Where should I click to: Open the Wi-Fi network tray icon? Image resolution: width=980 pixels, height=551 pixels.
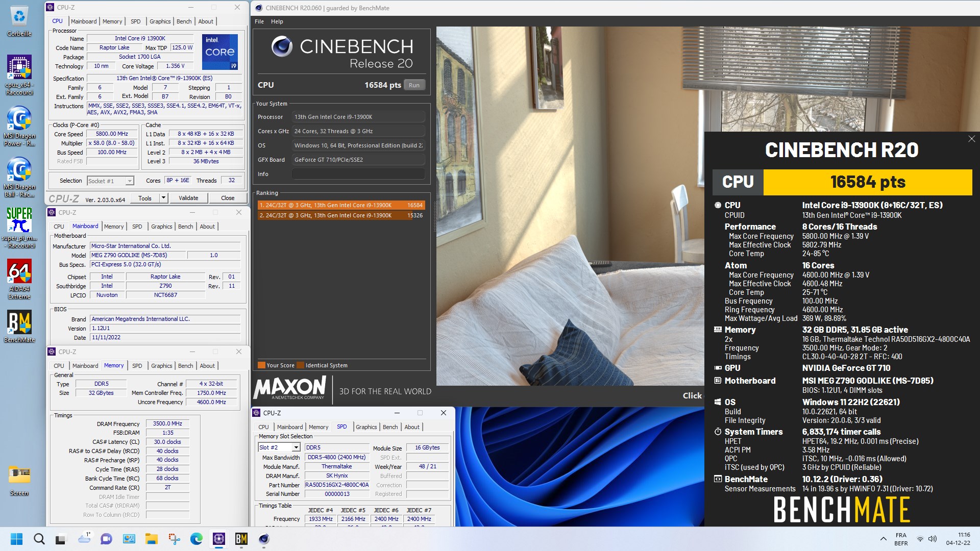click(x=920, y=539)
